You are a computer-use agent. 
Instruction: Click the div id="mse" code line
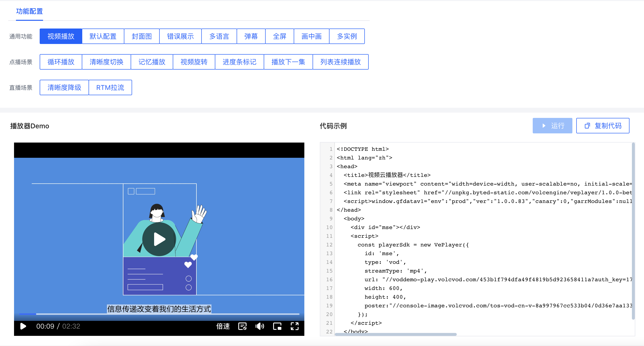(385, 227)
